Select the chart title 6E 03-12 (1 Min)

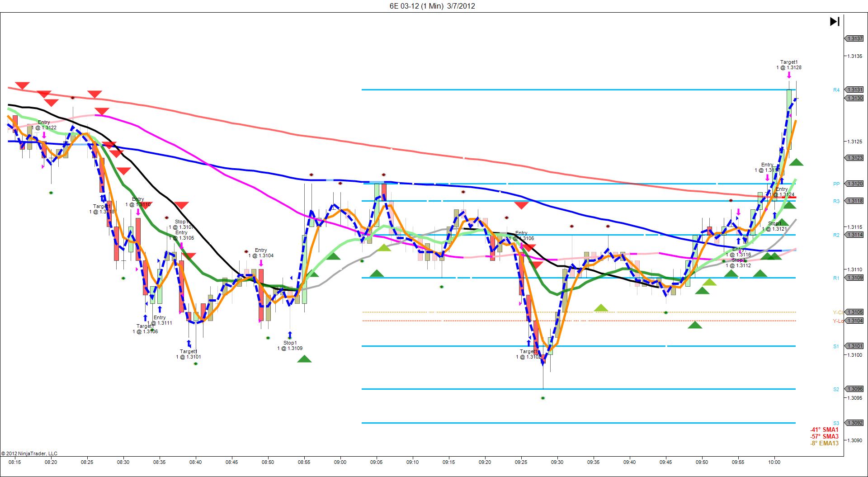pyautogui.click(x=415, y=6)
